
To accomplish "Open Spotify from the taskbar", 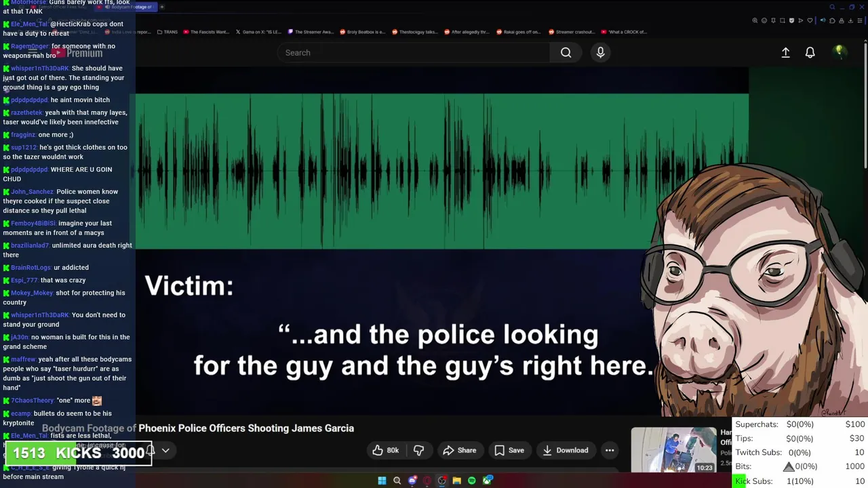I will [x=472, y=481].
